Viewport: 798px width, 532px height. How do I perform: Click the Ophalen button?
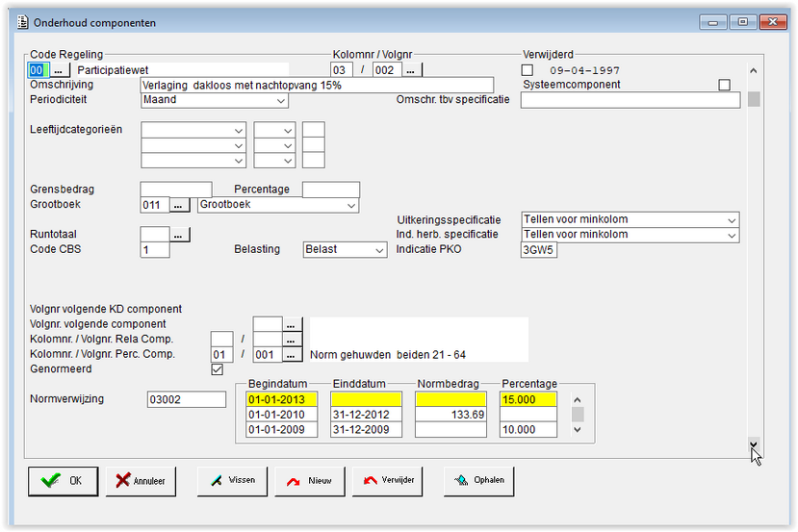coord(479,481)
